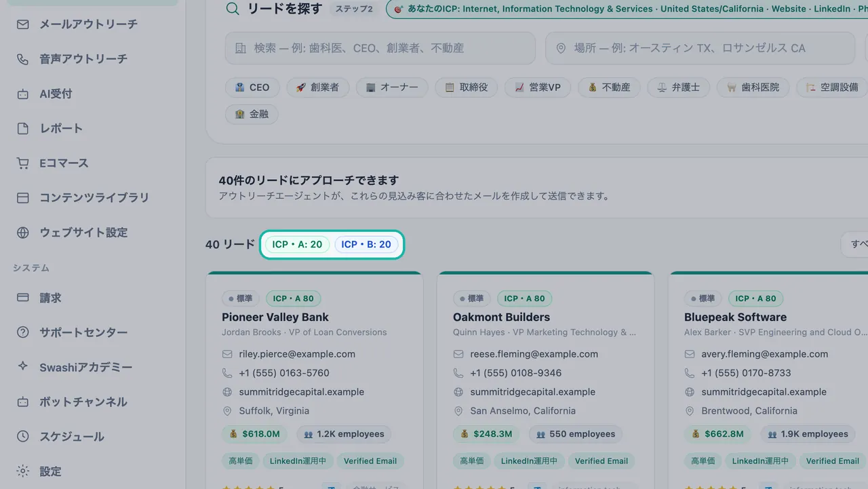Select the 営業VP filter chip

[x=538, y=87]
